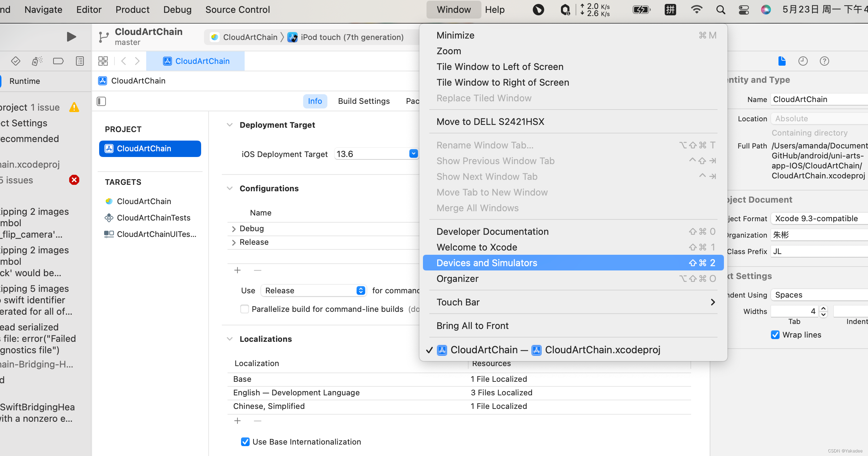Viewport: 868px width, 456px height.
Task: Go forward with the right chevron
Action: pyautogui.click(x=137, y=61)
